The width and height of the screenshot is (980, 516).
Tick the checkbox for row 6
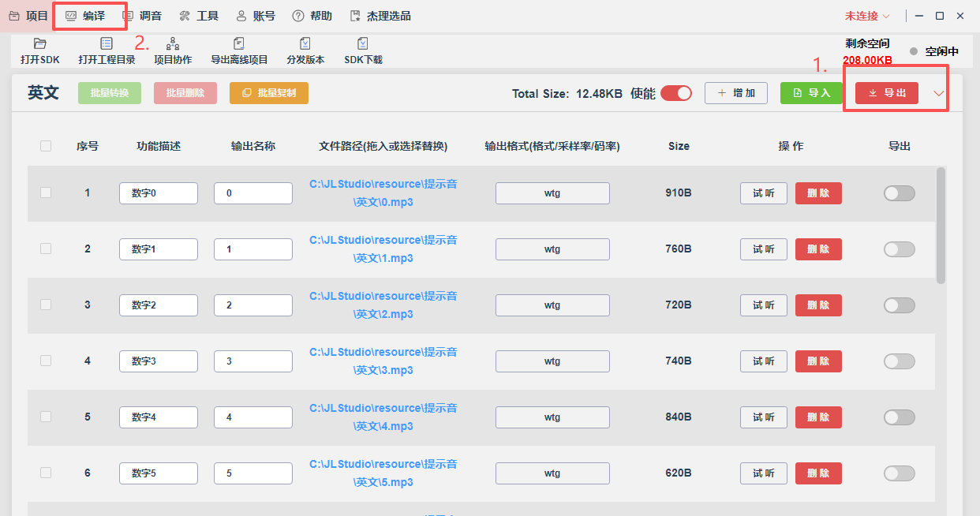(x=46, y=473)
